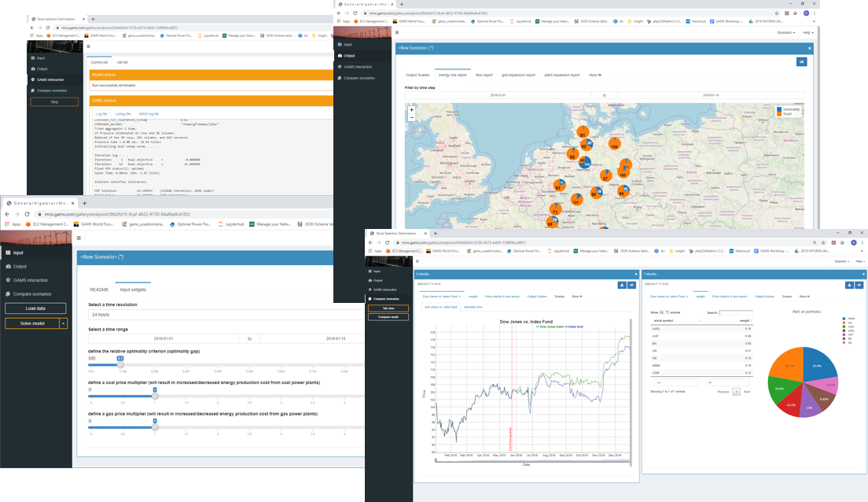
Task: Click the Search field in the weight table
Action: (x=736, y=312)
